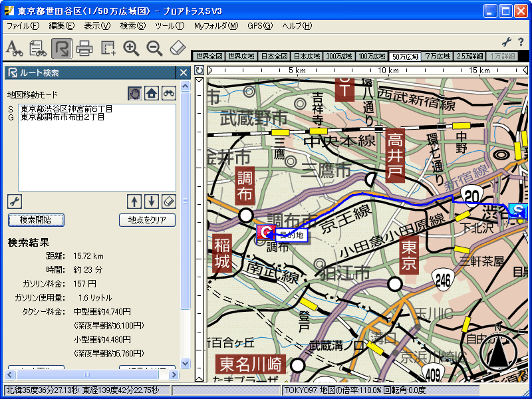532x399 pixels.
Task: Click the panel horizontal scrollbar thumb
Action: (87, 375)
